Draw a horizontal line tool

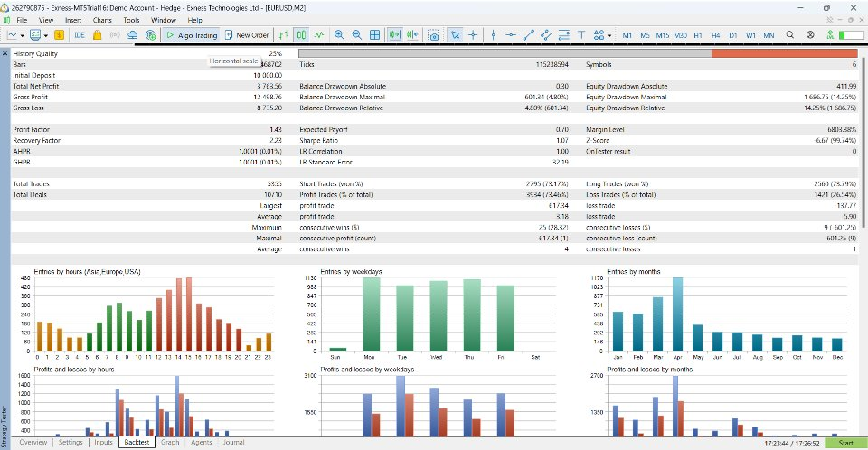[x=510, y=35]
